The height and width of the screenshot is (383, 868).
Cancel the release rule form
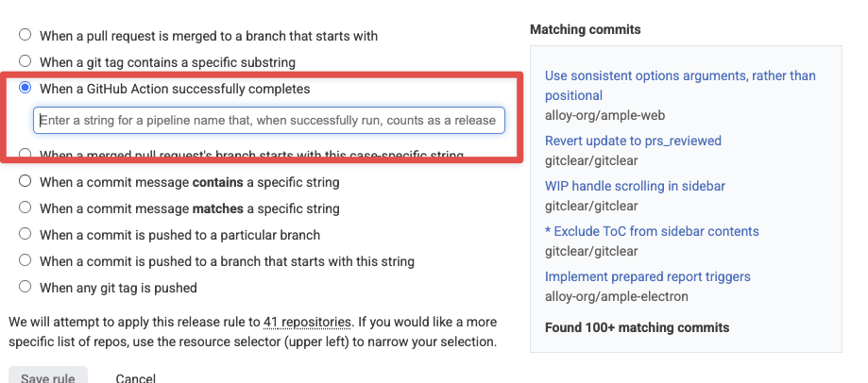135,377
